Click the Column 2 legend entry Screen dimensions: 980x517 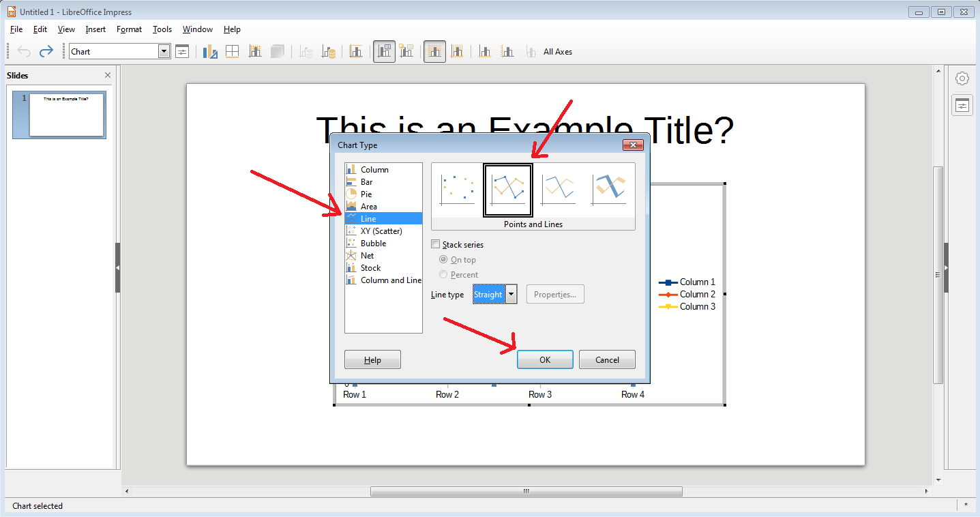[x=687, y=294]
